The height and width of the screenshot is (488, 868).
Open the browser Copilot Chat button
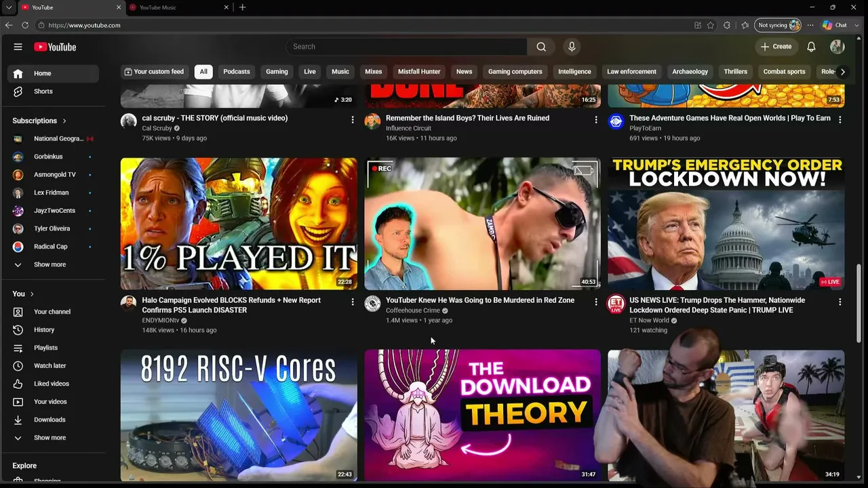pos(835,25)
